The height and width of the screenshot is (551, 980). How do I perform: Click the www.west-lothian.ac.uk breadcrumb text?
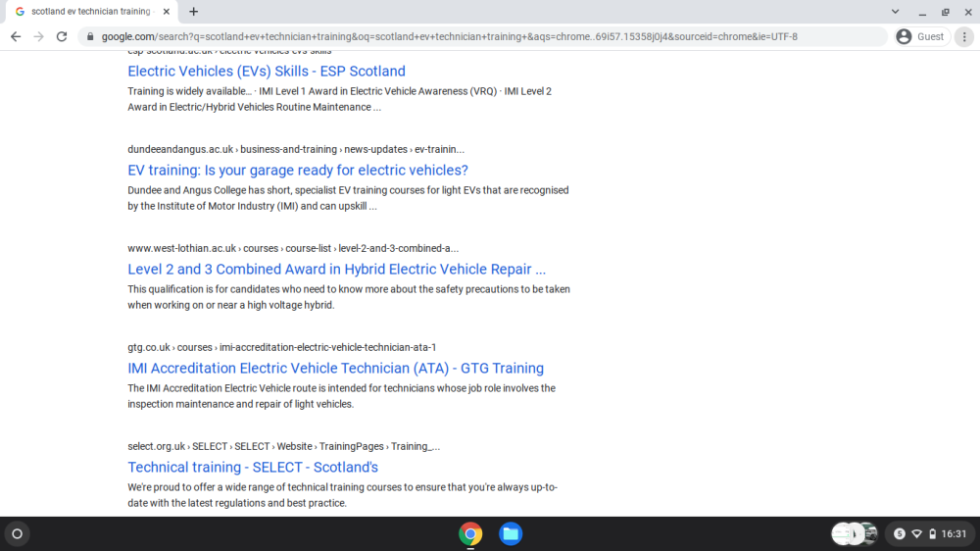pyautogui.click(x=293, y=248)
